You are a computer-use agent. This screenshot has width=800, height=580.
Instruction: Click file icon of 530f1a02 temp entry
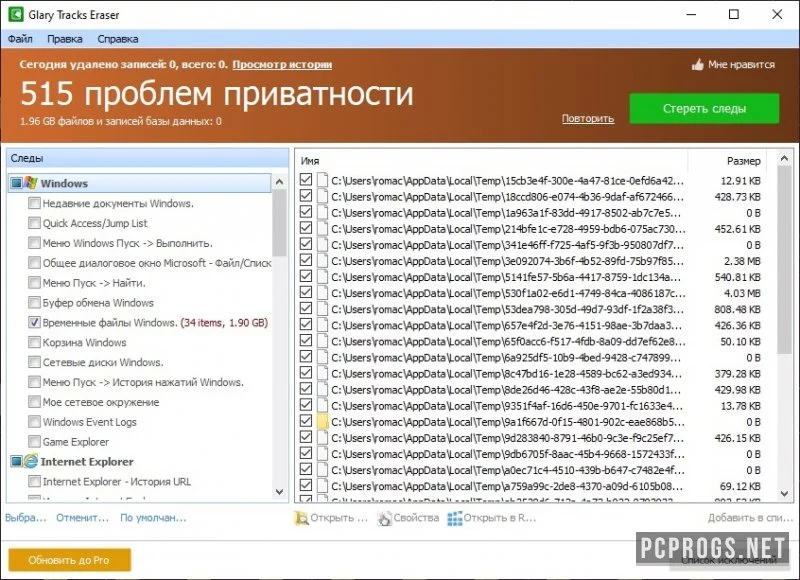pyautogui.click(x=322, y=293)
